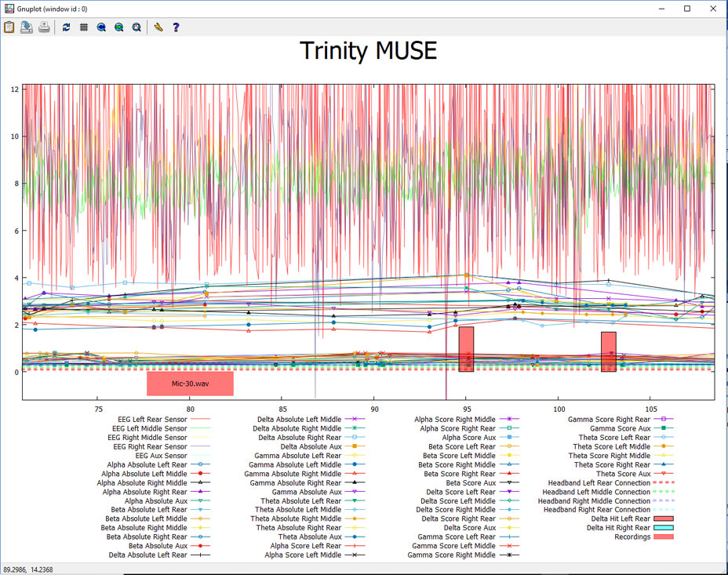Open the wrench configuration dialog
Viewport: 728px width, 575px height.
point(158,27)
